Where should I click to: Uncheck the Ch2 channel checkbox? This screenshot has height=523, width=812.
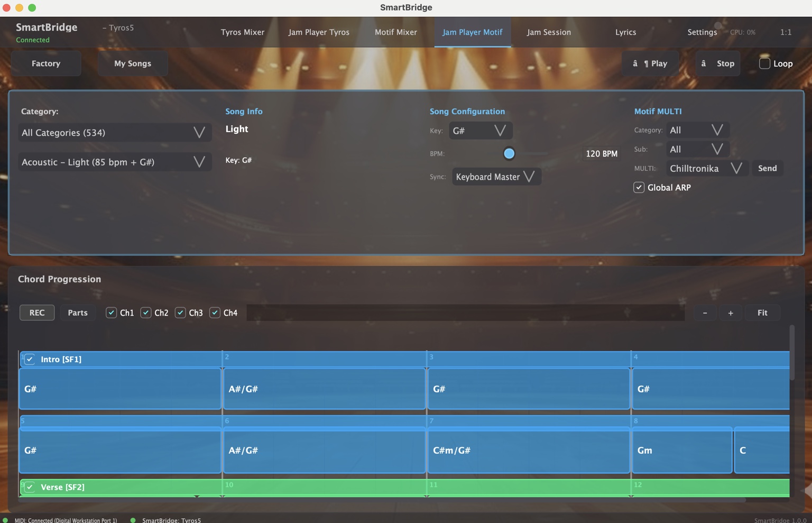point(146,313)
